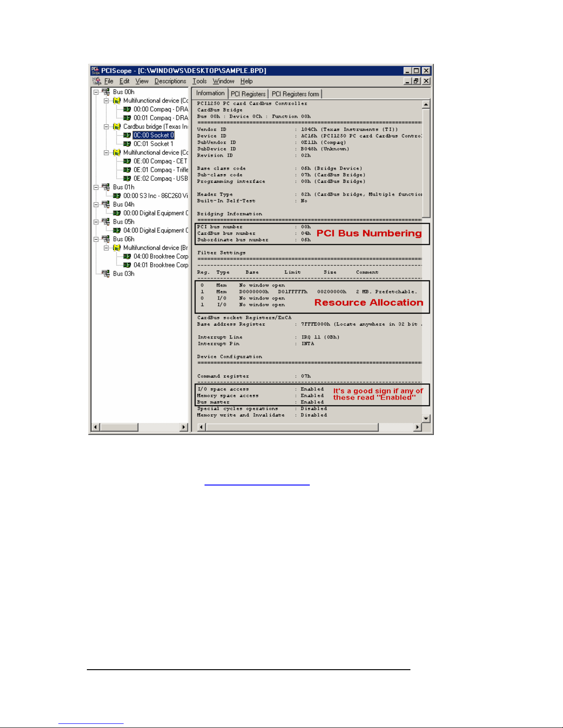563x728 pixels.
Task: Open the PCI Registers form tab
Action: 296,94
